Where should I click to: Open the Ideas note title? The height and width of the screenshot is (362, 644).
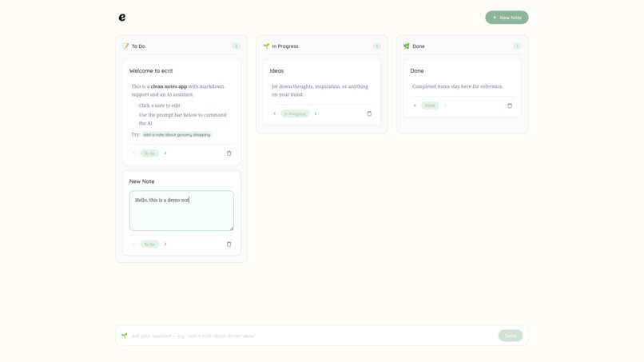(x=276, y=70)
